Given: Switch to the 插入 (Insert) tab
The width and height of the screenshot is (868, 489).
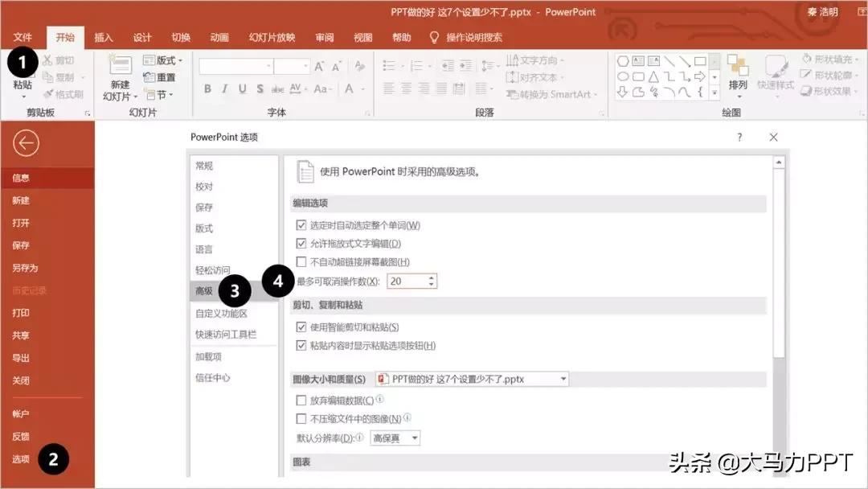Looking at the screenshot, I should (104, 37).
